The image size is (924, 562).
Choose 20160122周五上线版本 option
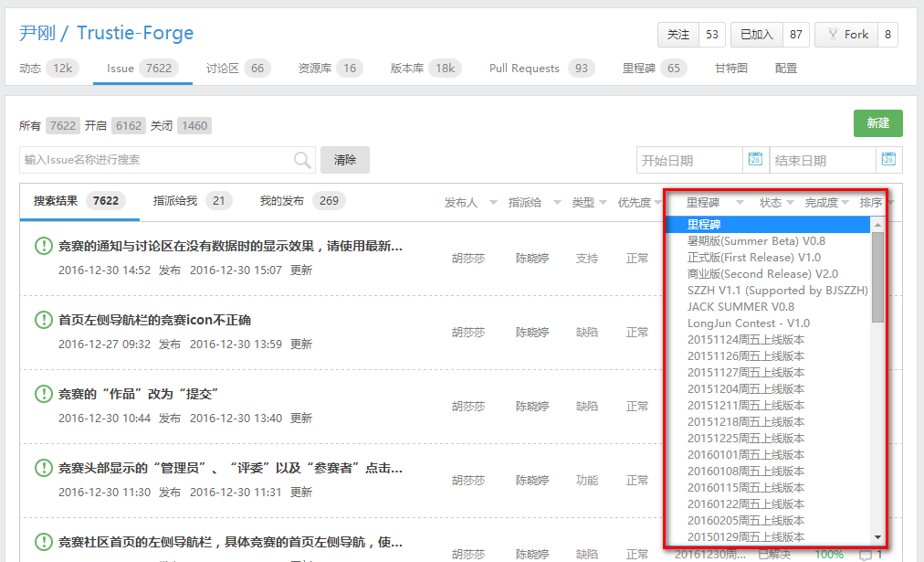pos(768,504)
